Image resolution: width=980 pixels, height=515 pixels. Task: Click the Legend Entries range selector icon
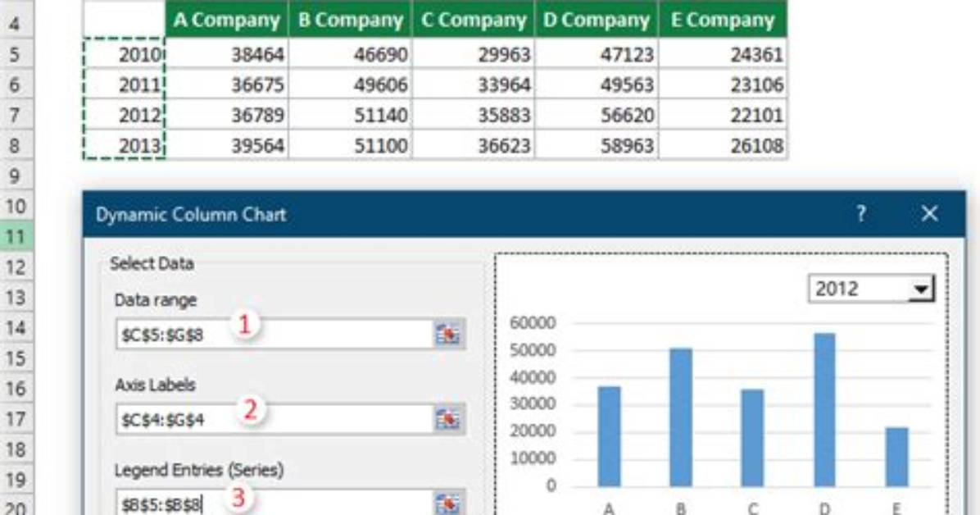(x=448, y=504)
